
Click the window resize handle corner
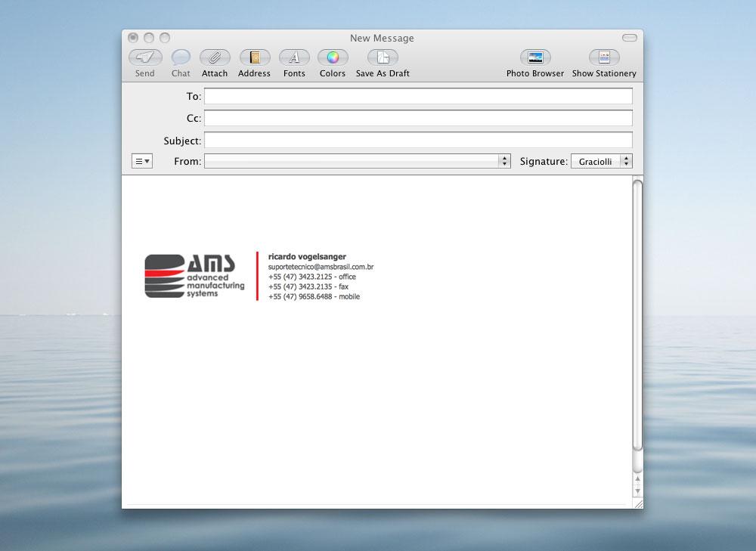click(x=638, y=503)
